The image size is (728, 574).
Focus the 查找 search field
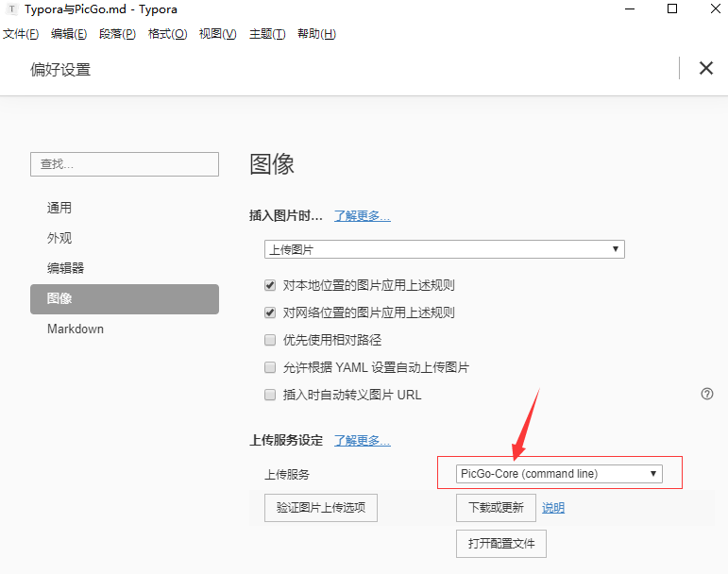pyautogui.click(x=125, y=164)
